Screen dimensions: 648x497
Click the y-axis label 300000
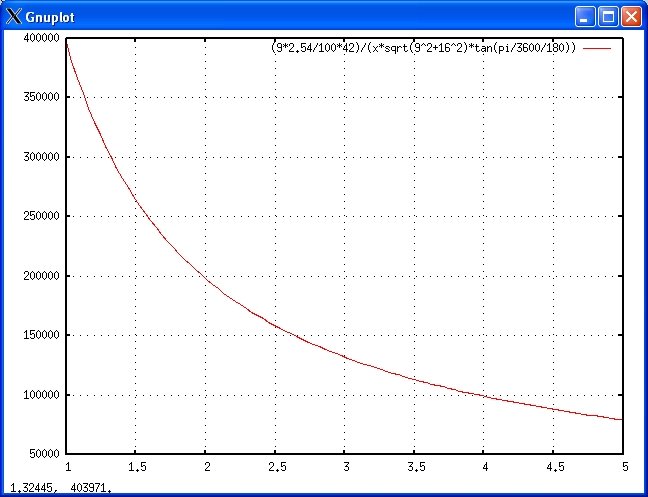(x=42, y=157)
